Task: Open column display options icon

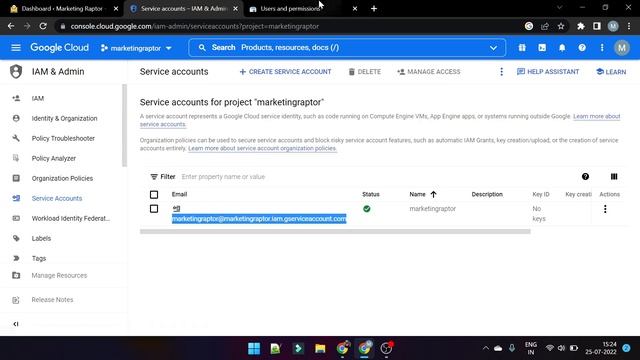Action: (614, 177)
